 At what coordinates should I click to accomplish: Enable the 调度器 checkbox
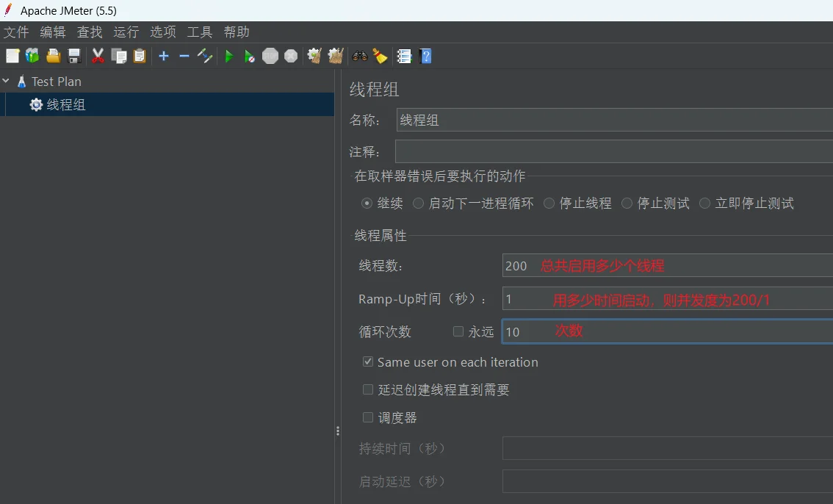[367, 417]
